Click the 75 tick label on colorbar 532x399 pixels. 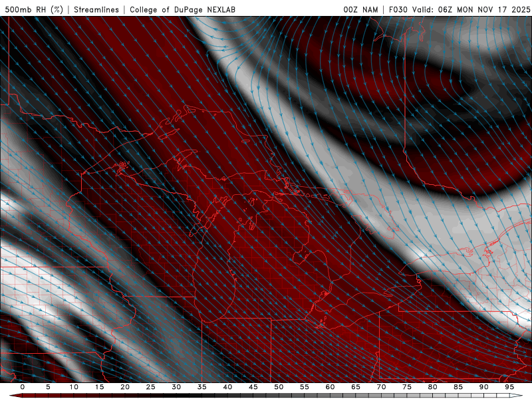click(407, 387)
